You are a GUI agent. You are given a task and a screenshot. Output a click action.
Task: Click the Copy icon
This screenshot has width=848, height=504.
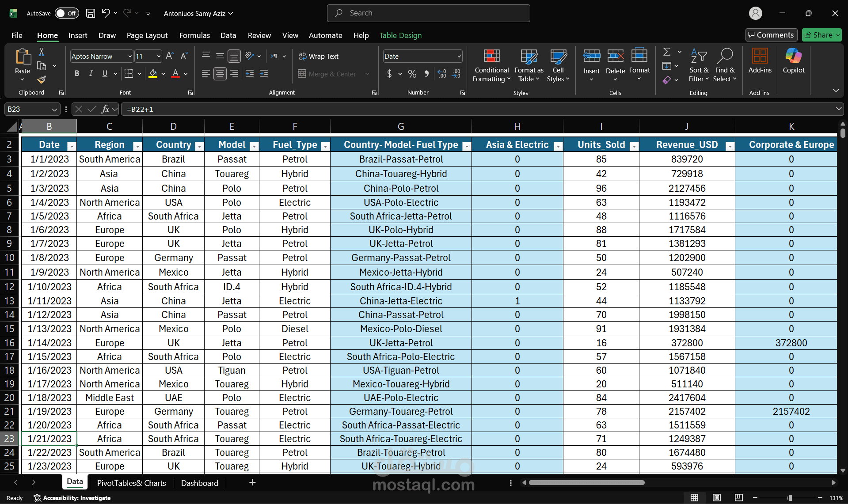(42, 66)
